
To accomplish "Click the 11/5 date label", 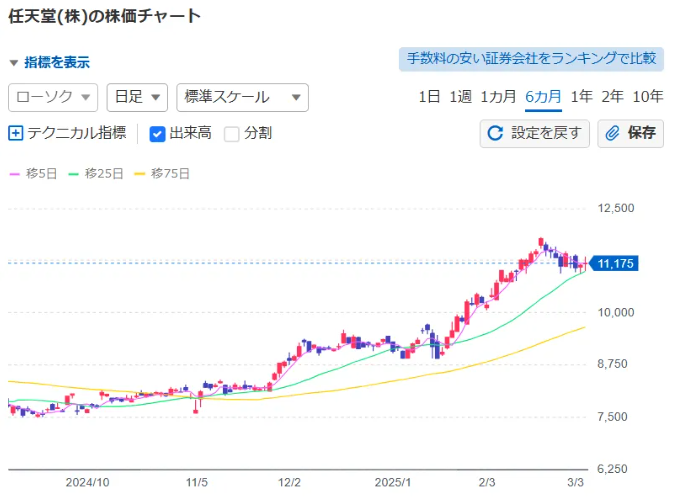I will tap(197, 482).
